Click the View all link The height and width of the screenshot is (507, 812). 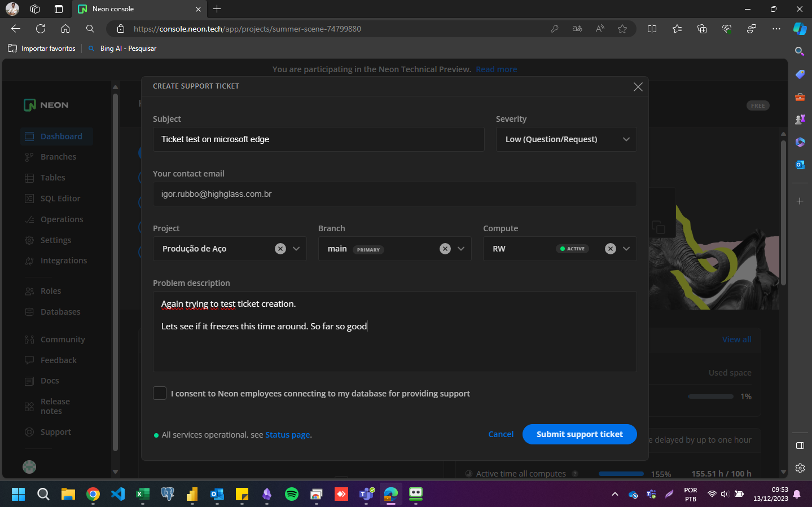737,340
